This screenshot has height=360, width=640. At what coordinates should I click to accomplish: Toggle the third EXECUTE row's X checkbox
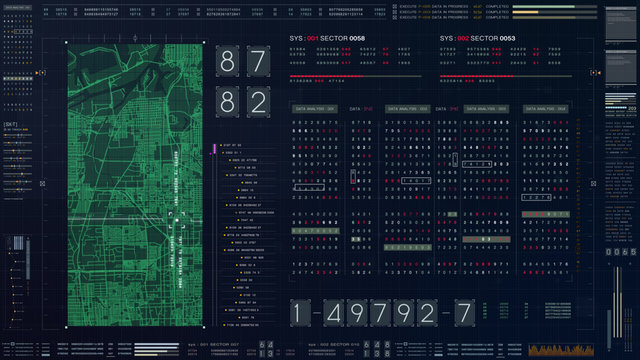(395, 17)
